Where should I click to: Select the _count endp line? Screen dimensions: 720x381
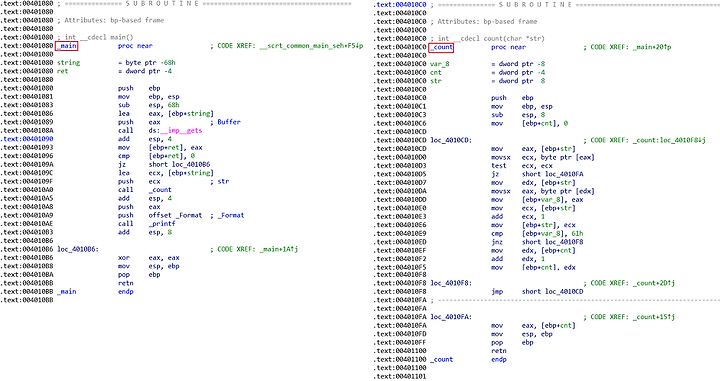[x=468, y=360]
